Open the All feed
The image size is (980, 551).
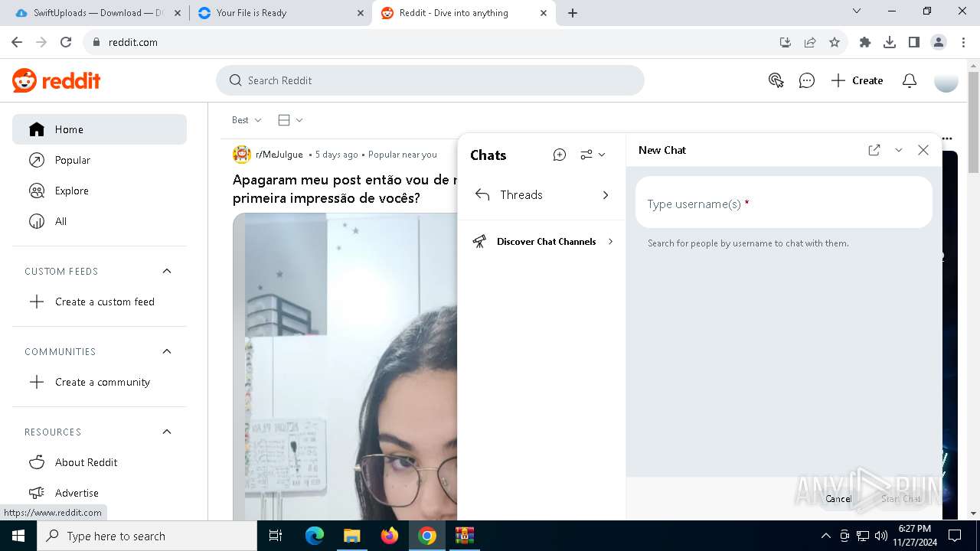click(x=100, y=221)
